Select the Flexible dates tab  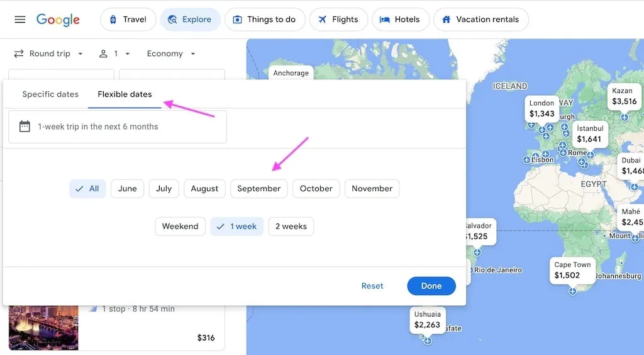[125, 94]
